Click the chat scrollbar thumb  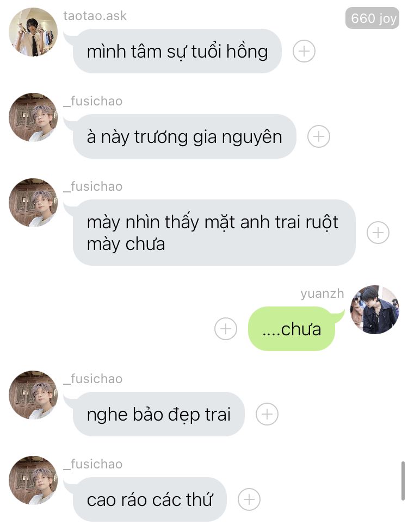pos(403,481)
